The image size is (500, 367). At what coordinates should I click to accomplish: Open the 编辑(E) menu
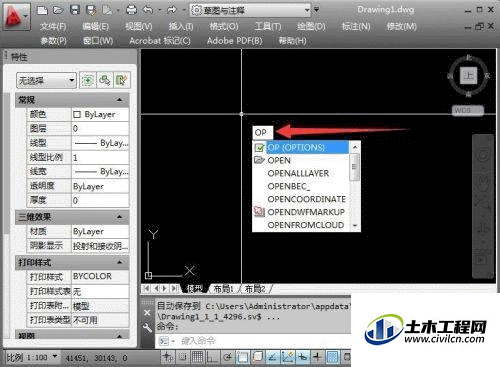tap(95, 27)
